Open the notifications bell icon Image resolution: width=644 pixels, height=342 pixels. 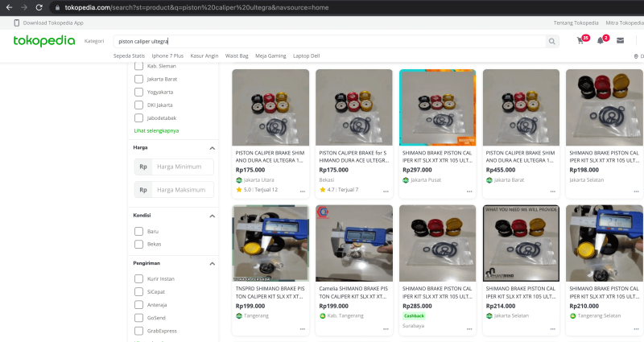tap(601, 40)
